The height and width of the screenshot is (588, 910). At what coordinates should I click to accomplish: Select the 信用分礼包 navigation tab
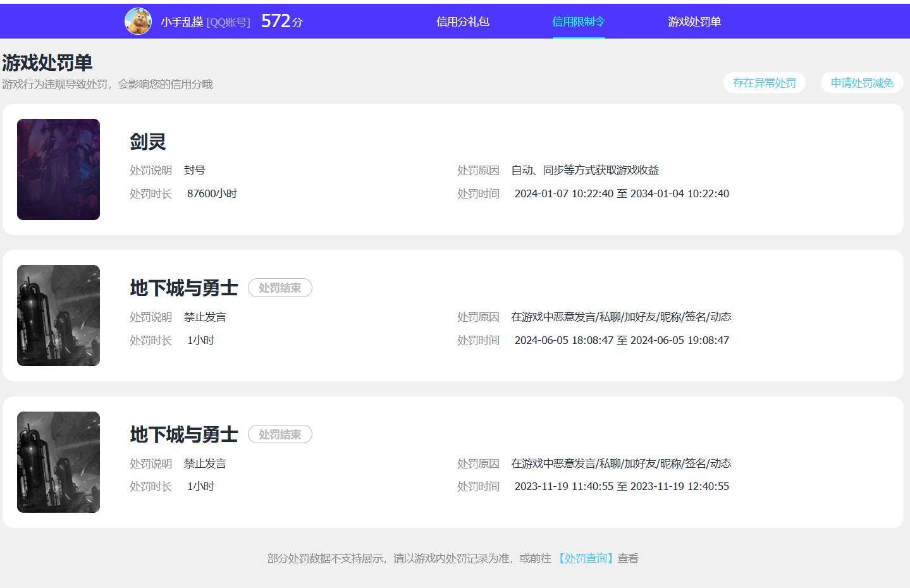pyautogui.click(x=464, y=21)
